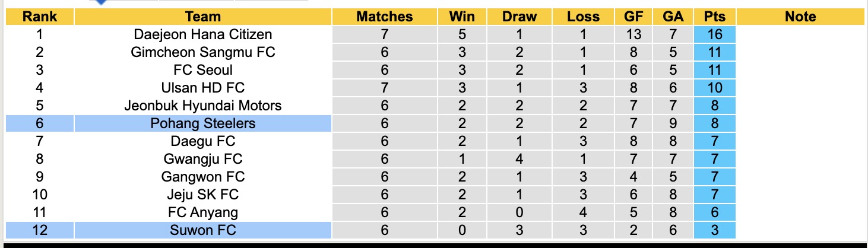Click the Rank column header
The width and height of the screenshot is (868, 248).
[39, 17]
